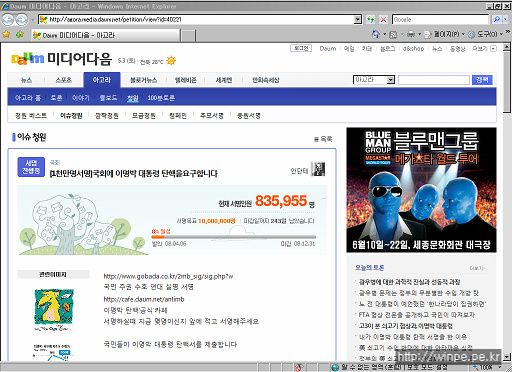Refresh the page with the green arrows icon
Screen dimensions: 512x372
[x=370, y=20]
